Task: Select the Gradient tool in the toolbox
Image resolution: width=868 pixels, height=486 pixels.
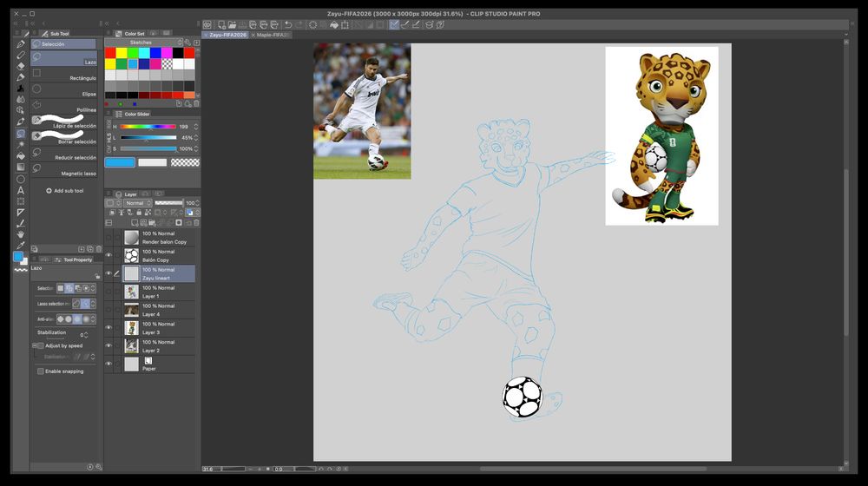Action: (x=21, y=167)
